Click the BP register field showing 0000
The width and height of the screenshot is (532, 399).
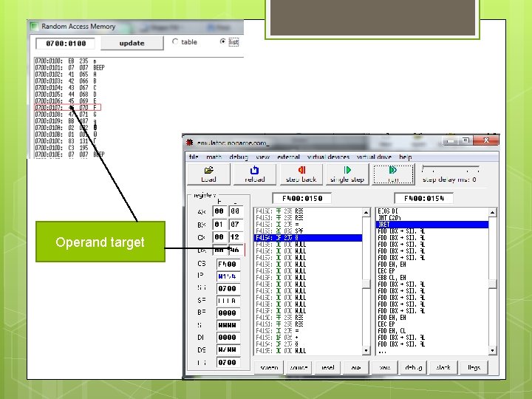[x=228, y=313]
